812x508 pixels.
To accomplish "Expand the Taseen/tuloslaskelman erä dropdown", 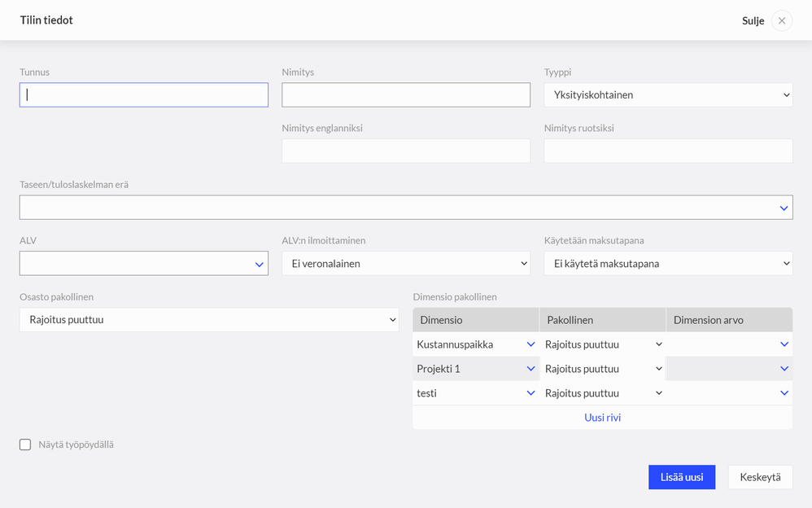I will pos(784,208).
